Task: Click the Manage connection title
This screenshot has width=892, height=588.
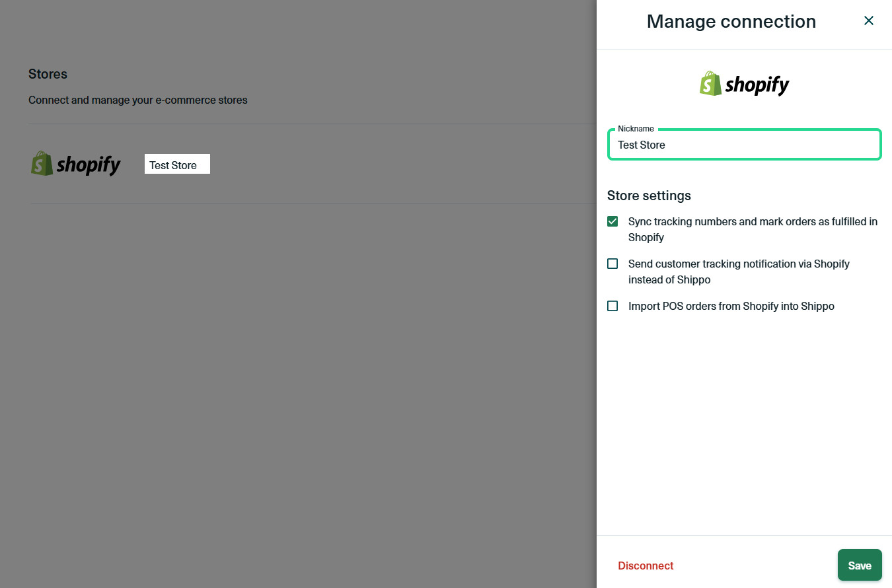Action: [731, 21]
